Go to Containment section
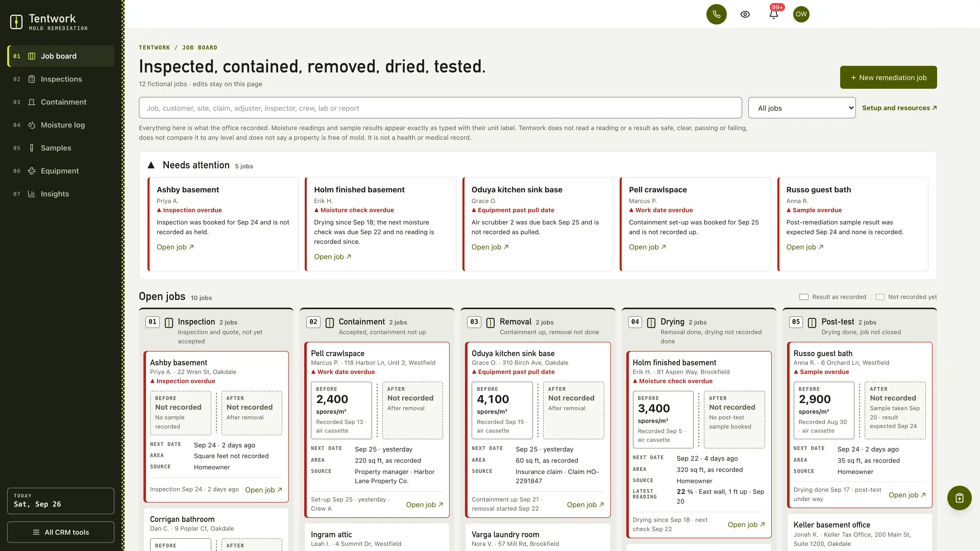This screenshot has height=551, width=980. coord(61,102)
